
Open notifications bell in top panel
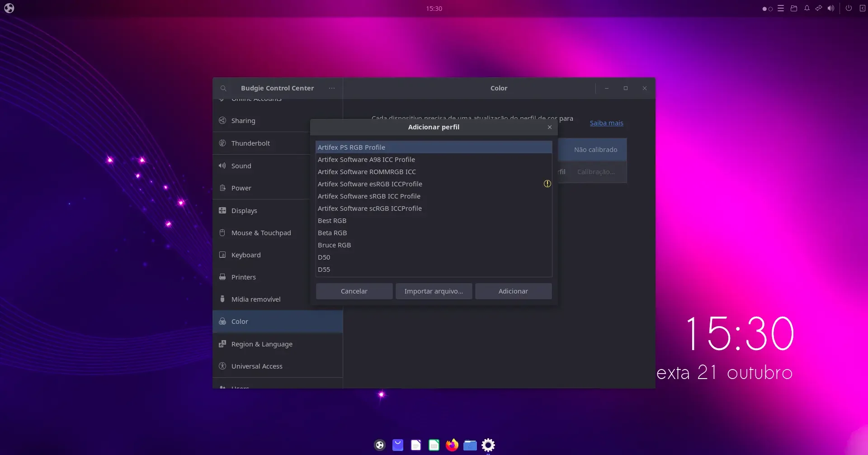coord(807,8)
